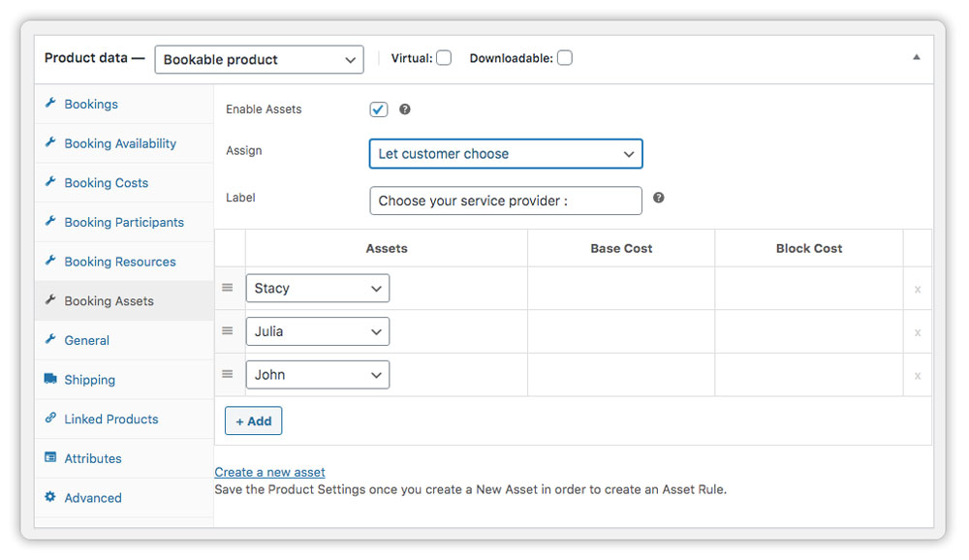Click the Base Cost column header
The image size is (969, 560).
pos(621,248)
